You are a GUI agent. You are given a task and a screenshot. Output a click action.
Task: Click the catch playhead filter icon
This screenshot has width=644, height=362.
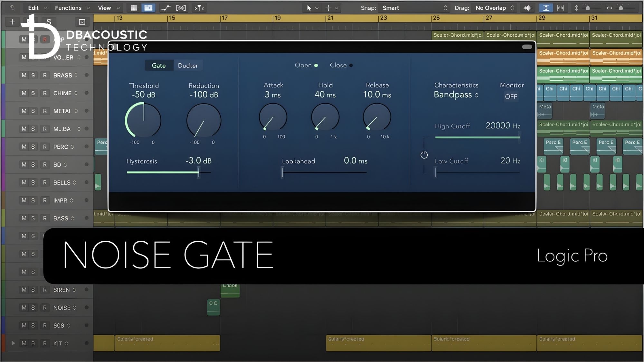coord(199,8)
